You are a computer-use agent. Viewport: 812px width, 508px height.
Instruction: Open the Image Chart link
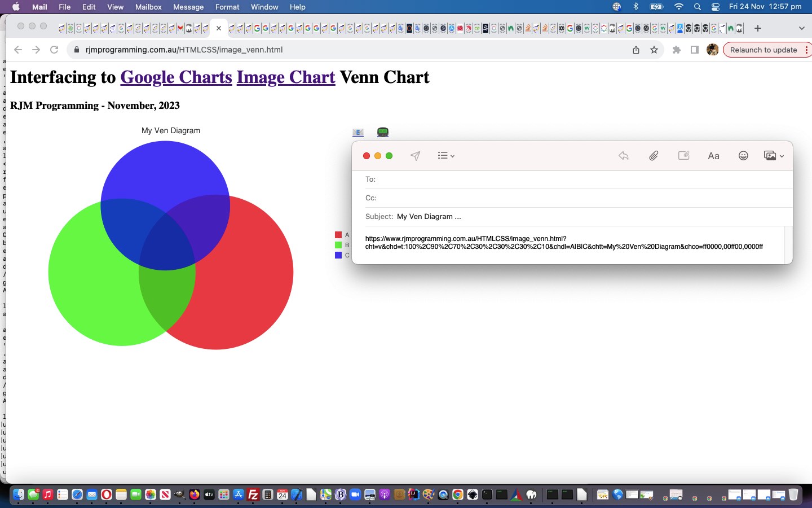pos(286,77)
